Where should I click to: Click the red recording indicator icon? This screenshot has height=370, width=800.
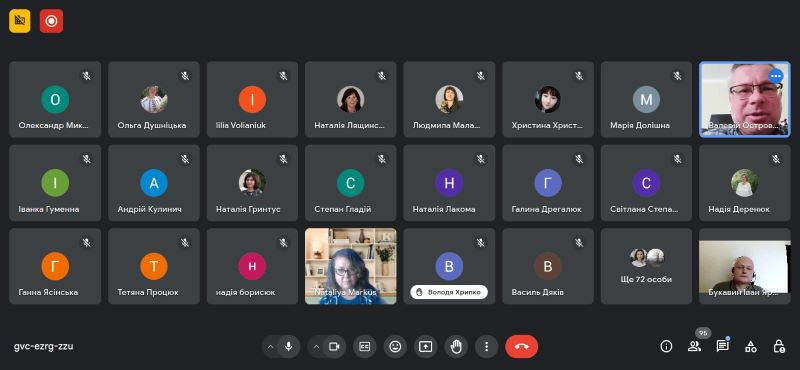(x=51, y=21)
